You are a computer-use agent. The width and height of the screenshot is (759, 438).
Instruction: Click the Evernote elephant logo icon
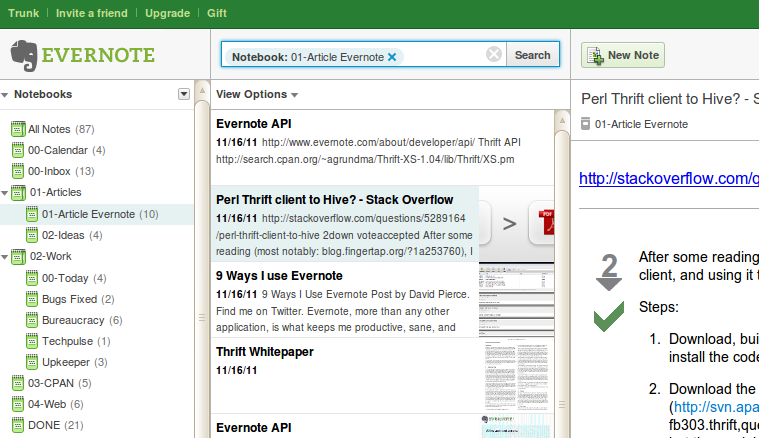point(24,55)
